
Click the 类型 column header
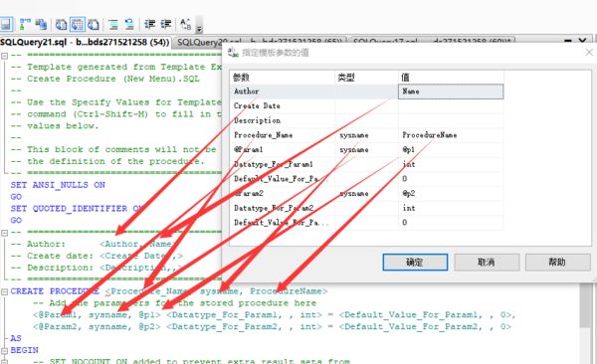coord(366,78)
